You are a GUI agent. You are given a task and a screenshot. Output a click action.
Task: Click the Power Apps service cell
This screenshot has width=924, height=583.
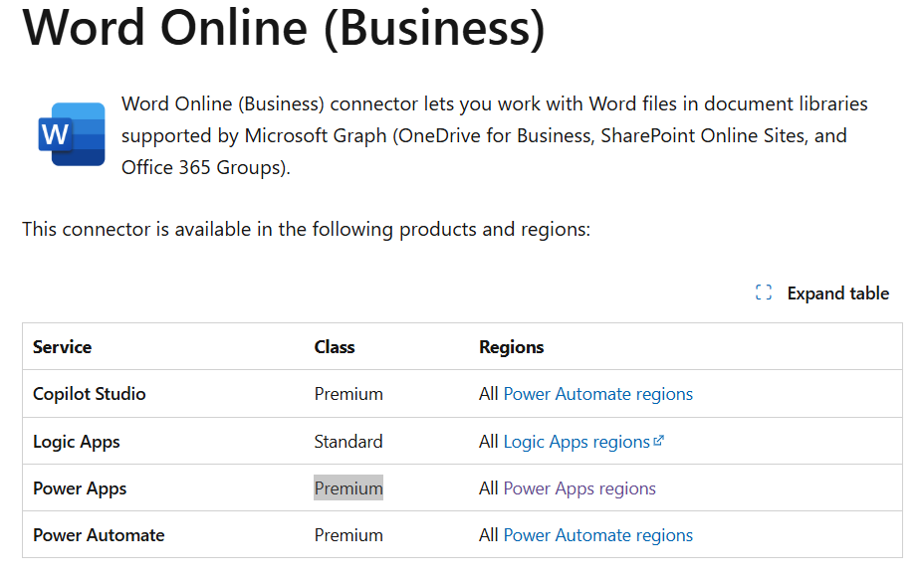click(x=80, y=488)
